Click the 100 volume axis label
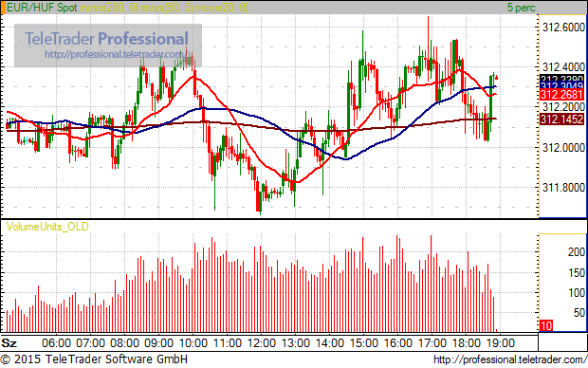The height and width of the screenshot is (368, 588). [x=576, y=293]
